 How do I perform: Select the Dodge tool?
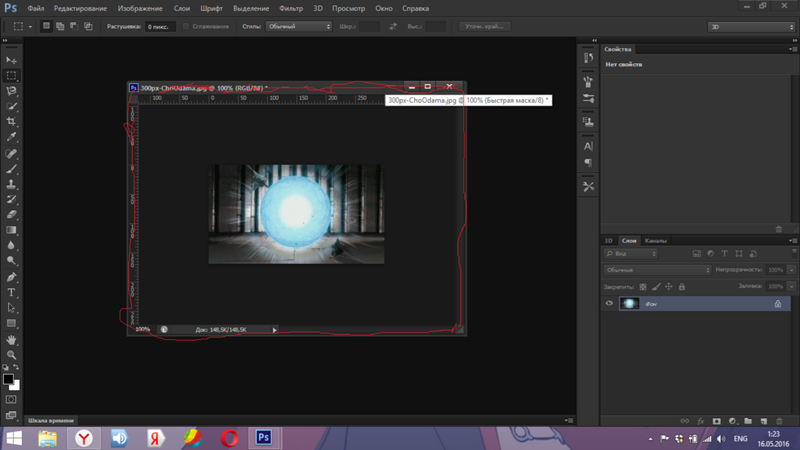pyautogui.click(x=11, y=261)
